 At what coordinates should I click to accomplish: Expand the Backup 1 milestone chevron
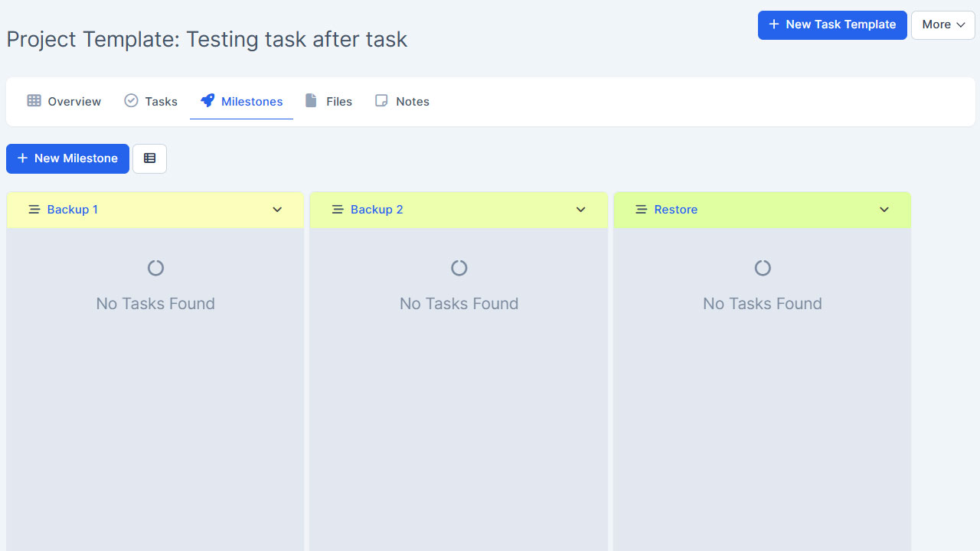[277, 210]
